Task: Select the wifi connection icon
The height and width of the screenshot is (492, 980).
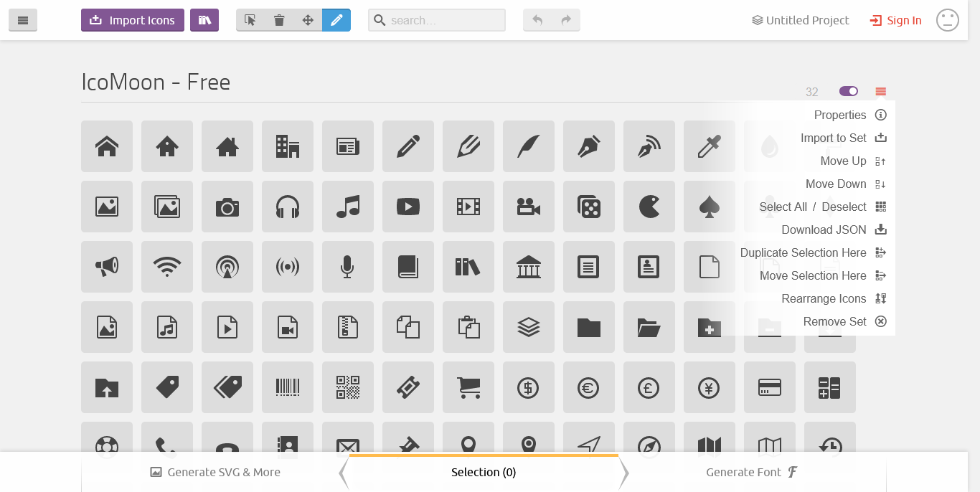Action: click(167, 267)
